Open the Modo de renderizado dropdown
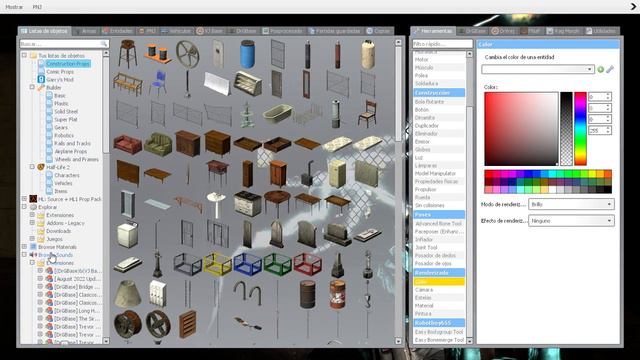Image resolution: width=640 pixels, height=360 pixels. 571,204
